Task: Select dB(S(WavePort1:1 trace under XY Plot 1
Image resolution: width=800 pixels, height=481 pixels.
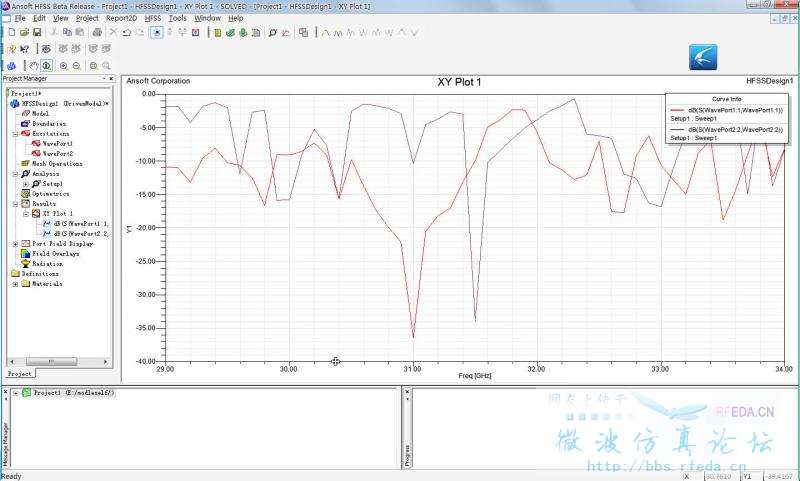Action: pos(81,224)
